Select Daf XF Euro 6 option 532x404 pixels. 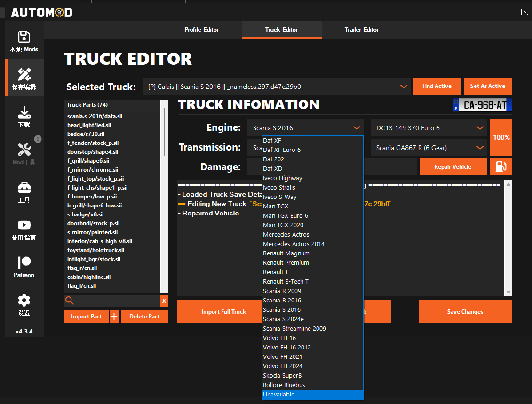click(312, 150)
